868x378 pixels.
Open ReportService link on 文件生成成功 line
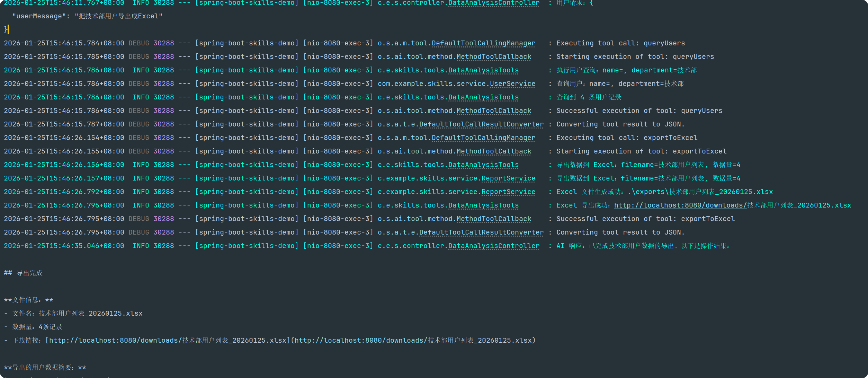[508, 192]
